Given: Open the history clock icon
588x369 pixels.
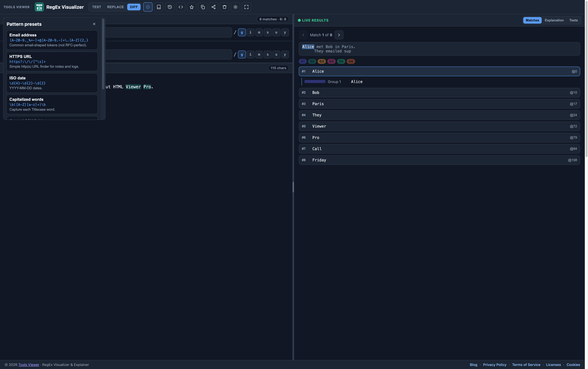Looking at the screenshot, I should [x=170, y=7].
